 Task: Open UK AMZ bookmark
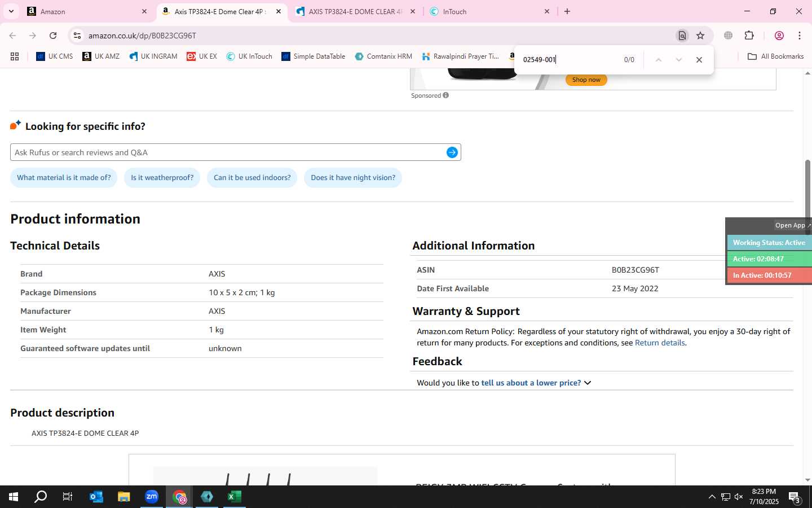coord(101,56)
